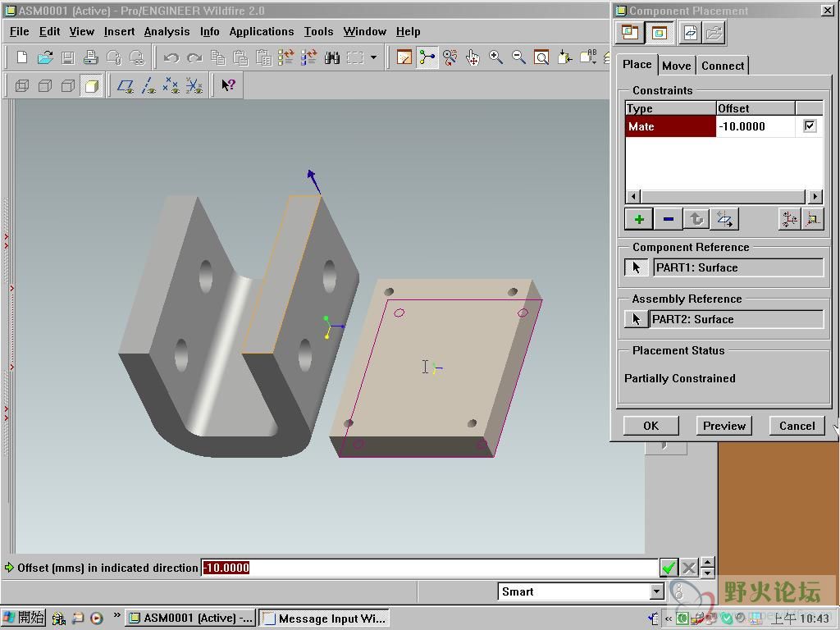
Task: Open the Applications menu
Action: tap(262, 32)
